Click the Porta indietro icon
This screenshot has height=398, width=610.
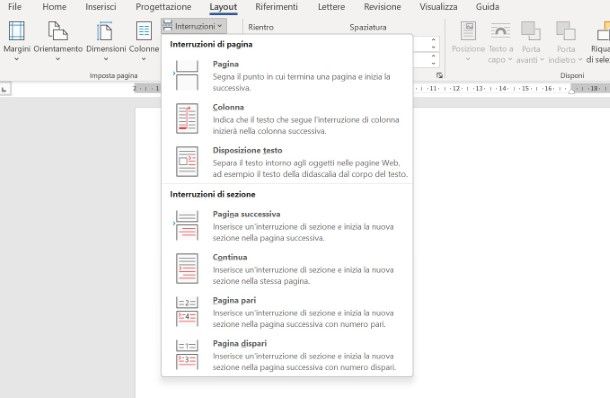coord(566,31)
